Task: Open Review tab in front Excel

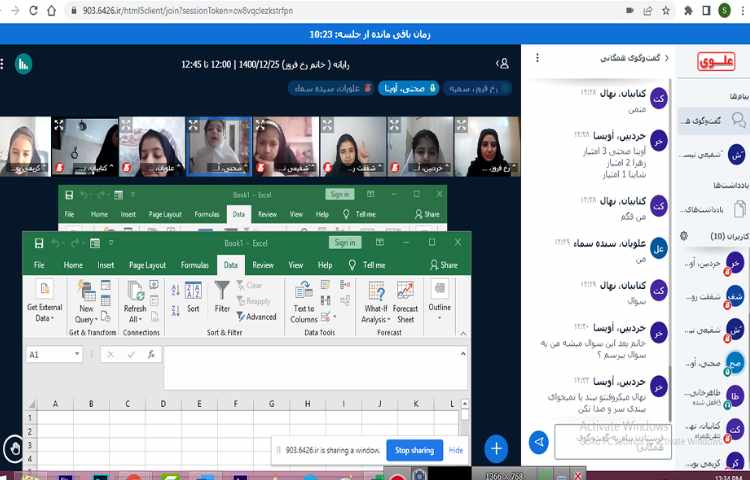Action: [x=263, y=265]
